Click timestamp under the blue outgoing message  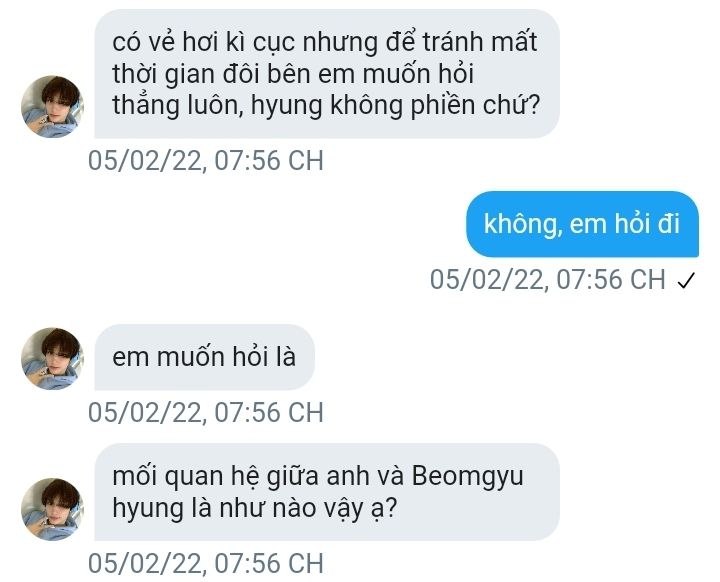[547, 279]
